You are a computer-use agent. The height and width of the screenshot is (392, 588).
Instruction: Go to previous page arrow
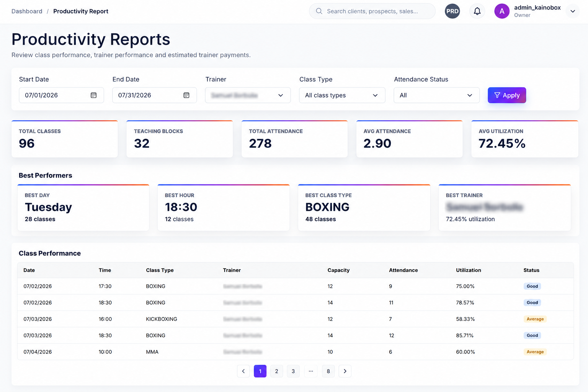pyautogui.click(x=243, y=371)
